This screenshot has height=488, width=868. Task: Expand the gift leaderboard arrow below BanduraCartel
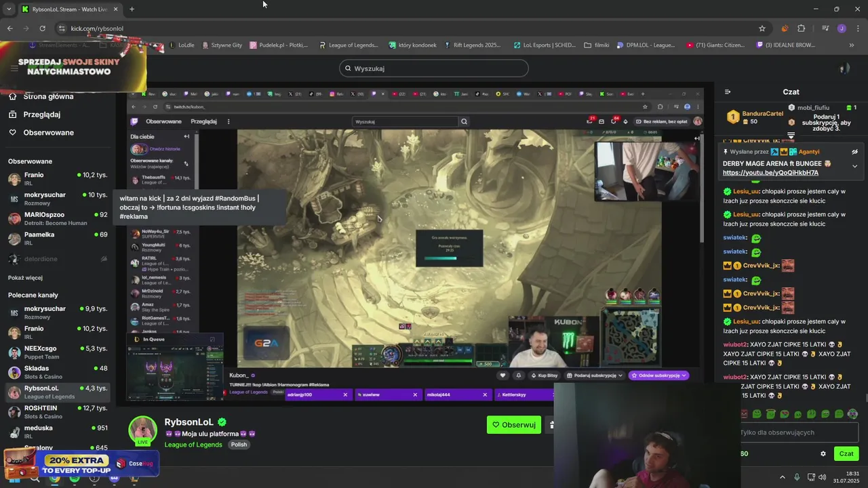tap(791, 136)
